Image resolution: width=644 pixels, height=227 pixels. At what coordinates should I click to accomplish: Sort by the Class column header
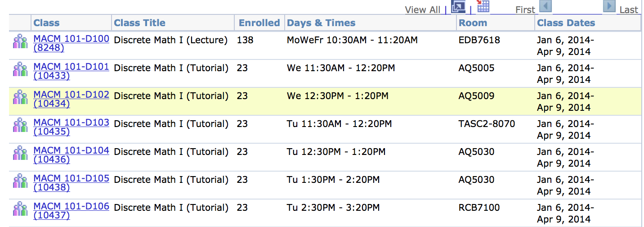point(46,23)
